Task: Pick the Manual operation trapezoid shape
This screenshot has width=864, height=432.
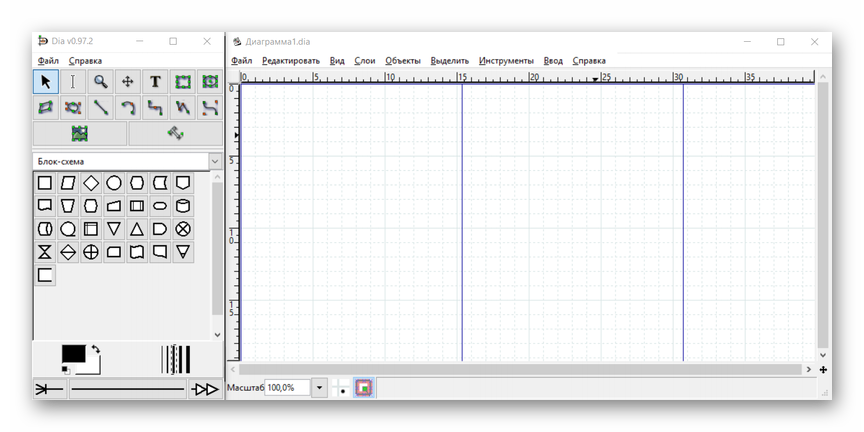Action: pos(68,206)
